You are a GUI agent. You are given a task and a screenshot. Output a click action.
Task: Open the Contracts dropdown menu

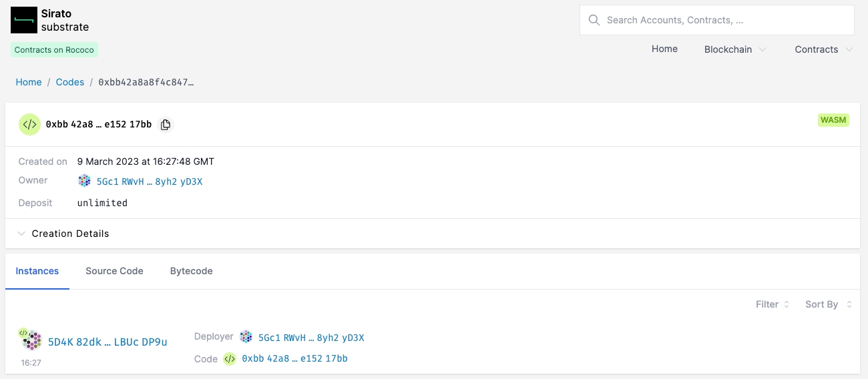[x=823, y=49]
